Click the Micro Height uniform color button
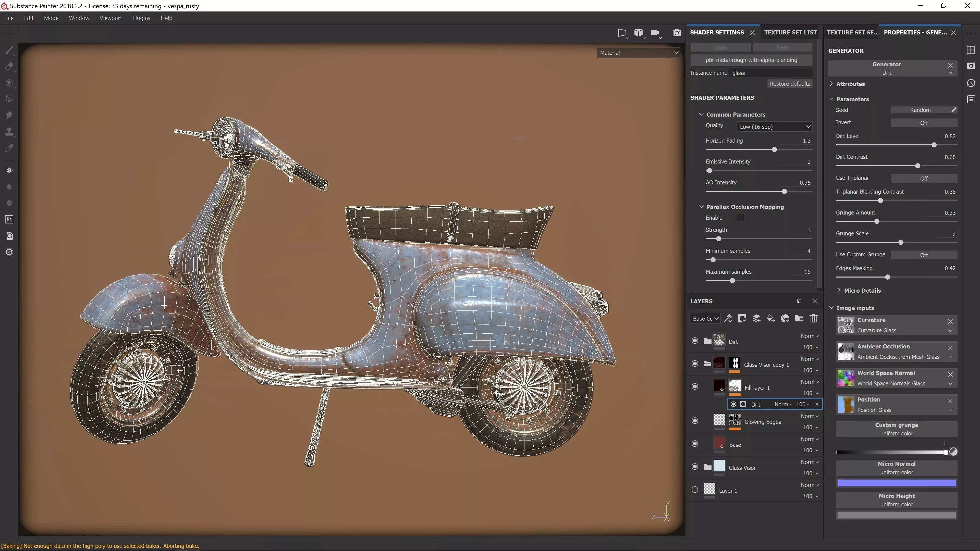Screen dimensions: 980x551 896,500
